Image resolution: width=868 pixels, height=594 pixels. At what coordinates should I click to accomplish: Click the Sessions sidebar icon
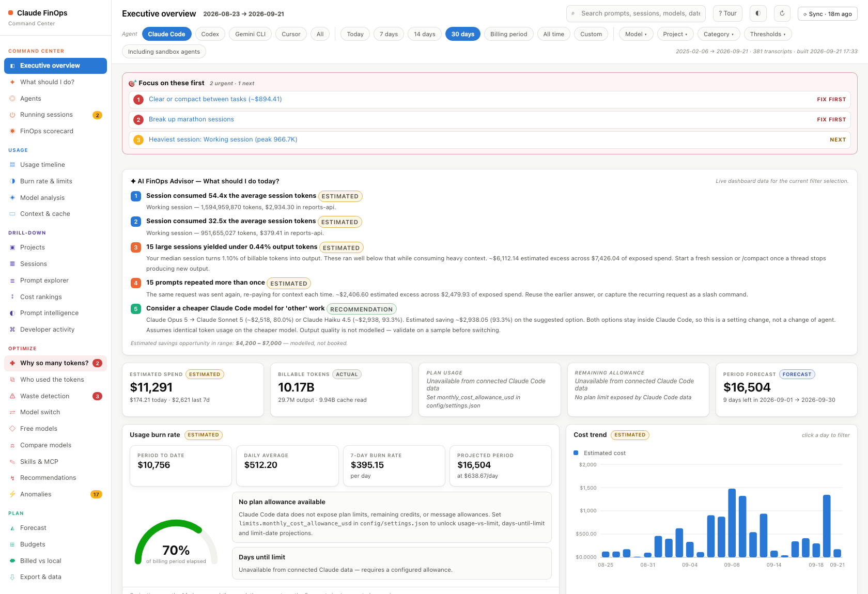coord(12,264)
